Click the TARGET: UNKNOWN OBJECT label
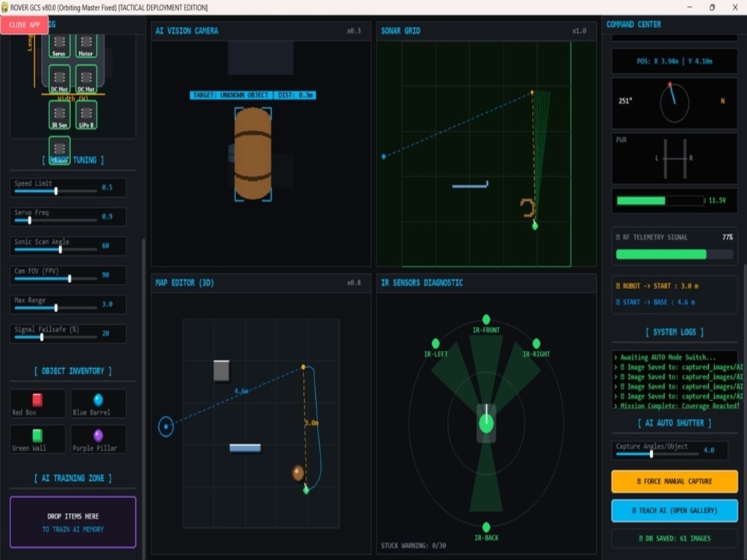This screenshot has height=560, width=747. pyautogui.click(x=231, y=96)
